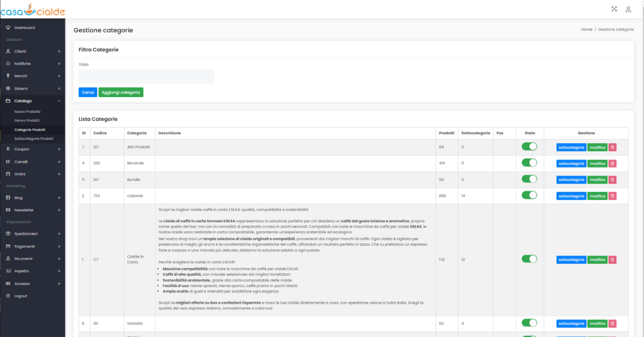Collapse the Catalogo menu minus sign
The width and height of the screenshot is (644, 337).
tap(59, 101)
